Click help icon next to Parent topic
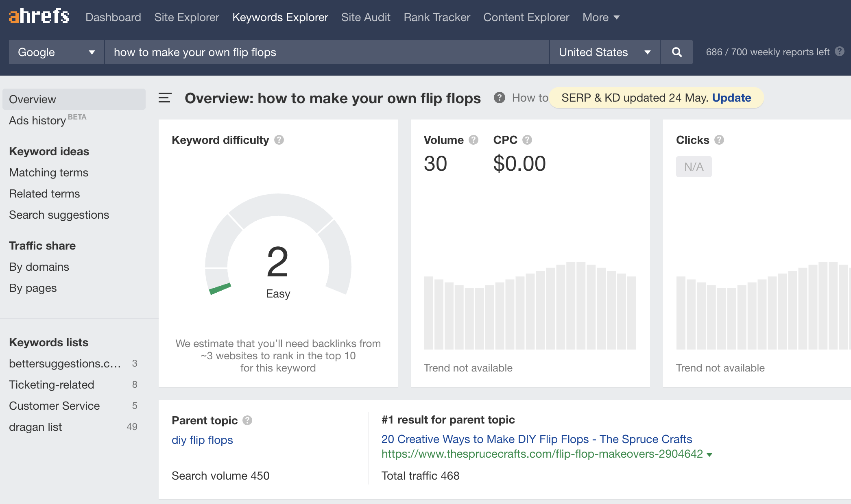851x504 pixels. tap(247, 420)
